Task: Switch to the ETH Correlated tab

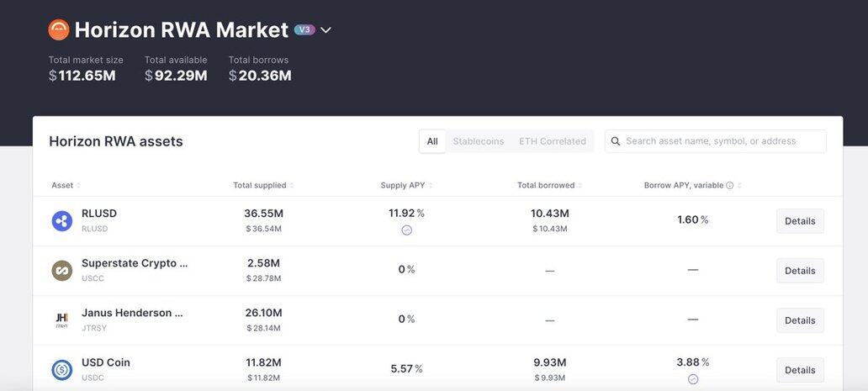Action: (x=552, y=141)
